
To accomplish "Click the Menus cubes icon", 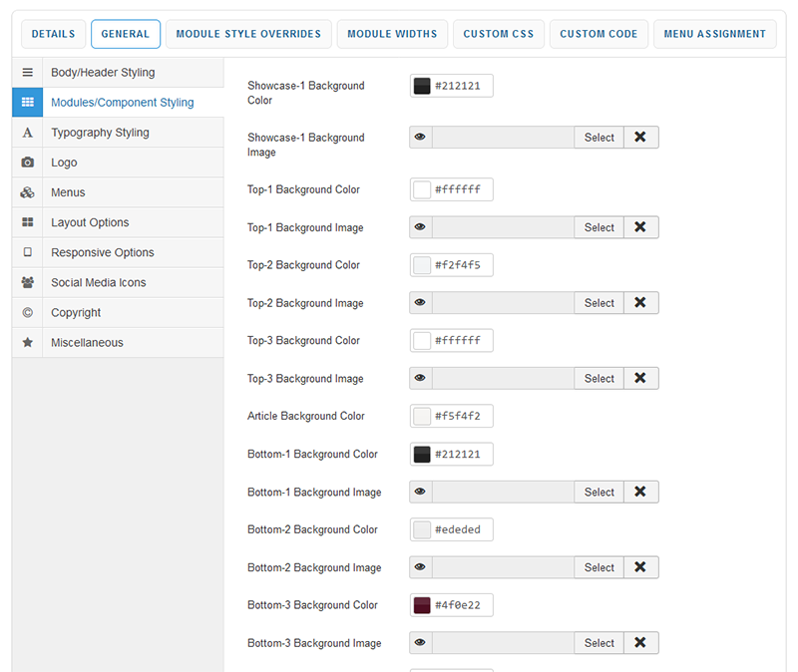I will click(27, 192).
